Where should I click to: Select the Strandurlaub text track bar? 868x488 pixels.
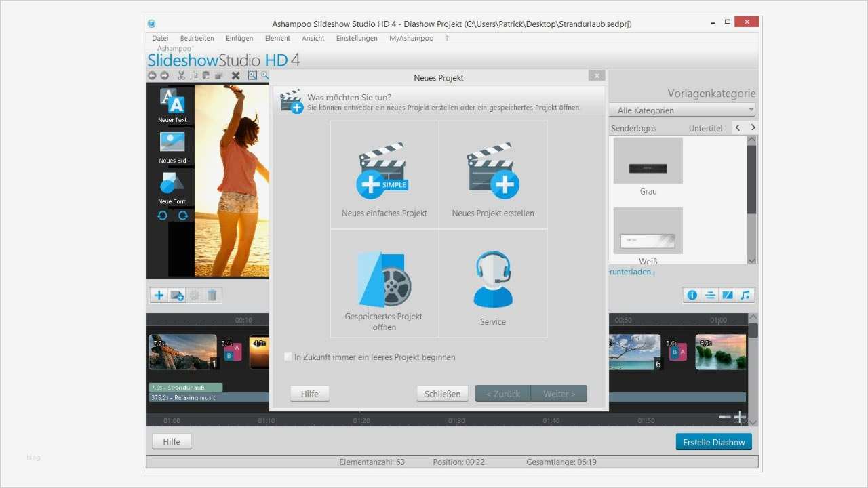click(186, 388)
